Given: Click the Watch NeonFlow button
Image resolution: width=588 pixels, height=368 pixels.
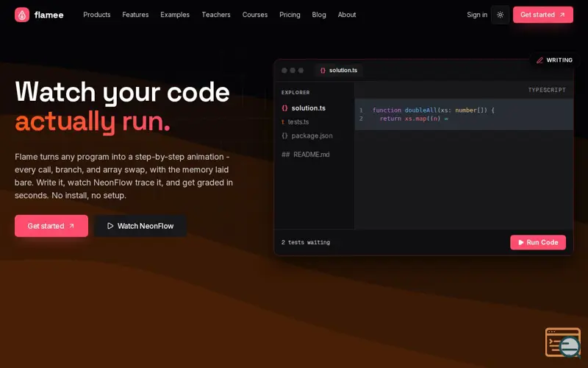Looking at the screenshot, I should [x=140, y=226].
